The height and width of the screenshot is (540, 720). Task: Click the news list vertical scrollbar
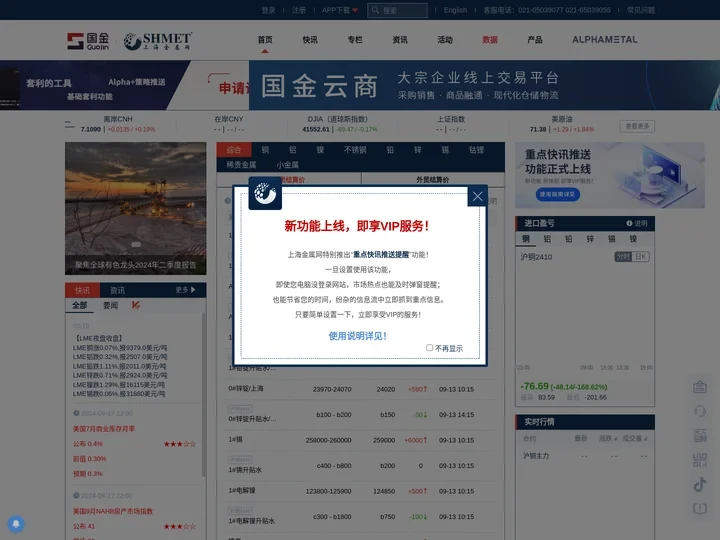pos(203,395)
